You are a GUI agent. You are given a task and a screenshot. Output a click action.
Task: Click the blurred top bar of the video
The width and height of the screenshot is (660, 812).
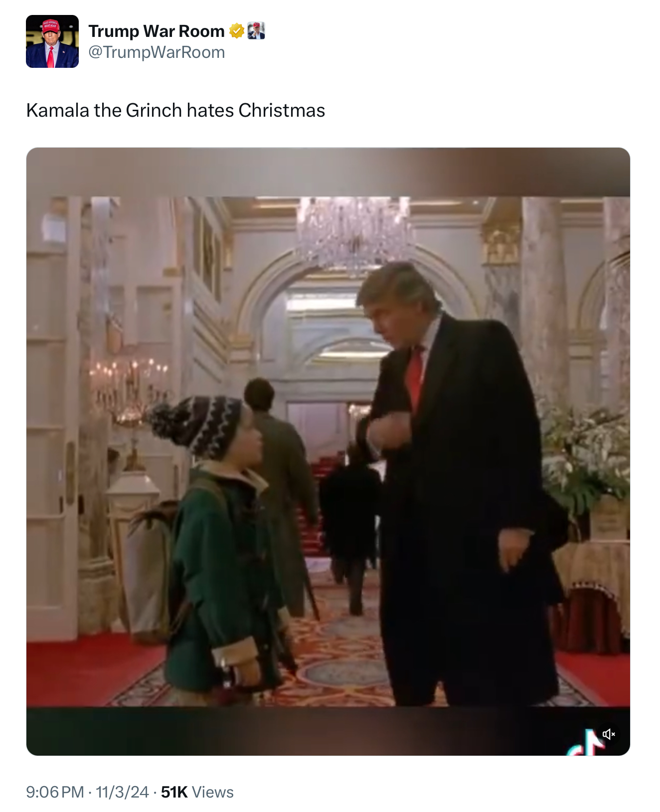tap(328, 172)
